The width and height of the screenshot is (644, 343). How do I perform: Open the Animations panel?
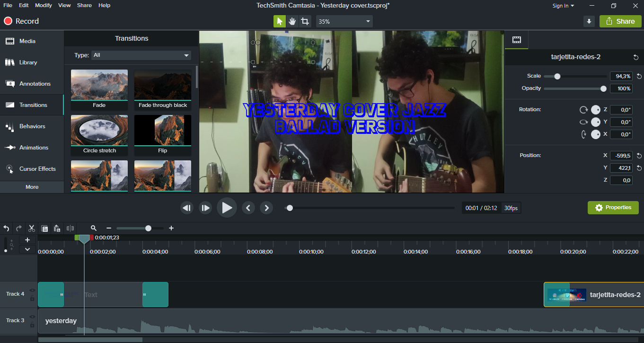coord(32,148)
